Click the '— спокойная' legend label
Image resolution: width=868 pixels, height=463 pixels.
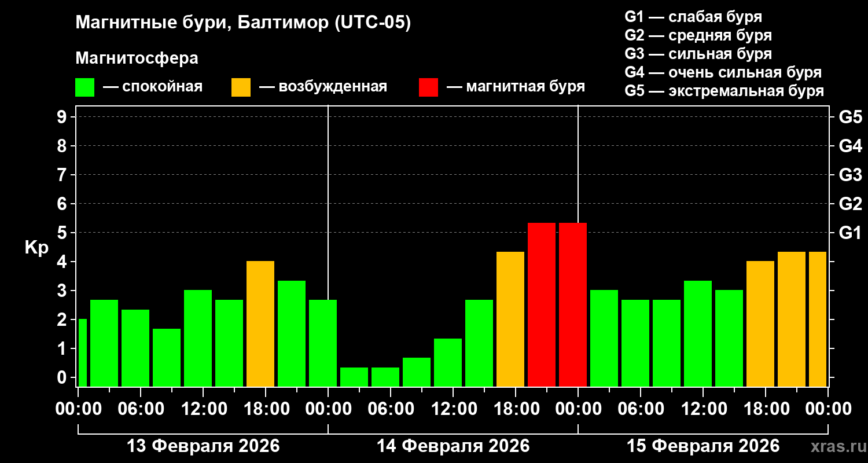153,87
